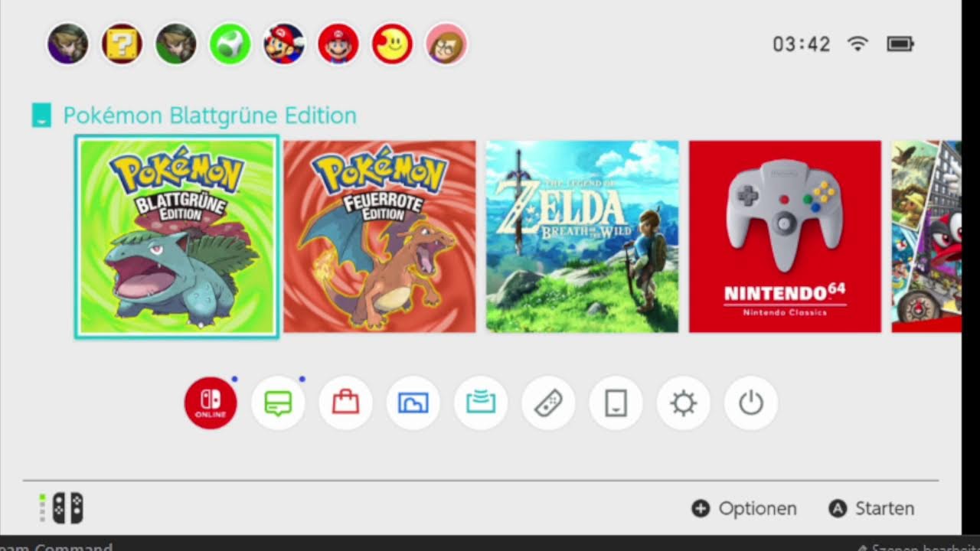Select the Mario face avatar on red background
The image size is (980, 551).
click(x=338, y=44)
